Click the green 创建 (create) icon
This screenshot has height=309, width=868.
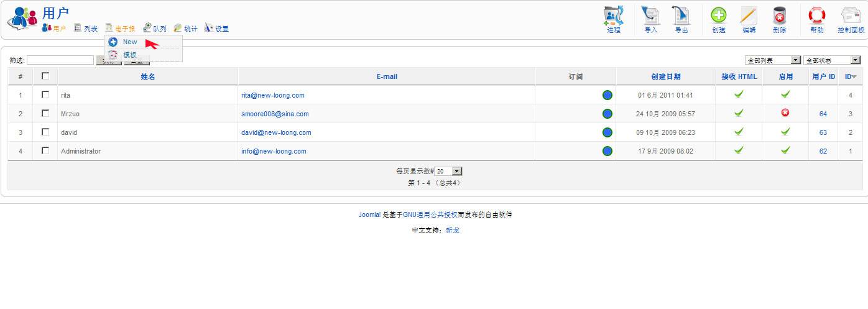[719, 19]
